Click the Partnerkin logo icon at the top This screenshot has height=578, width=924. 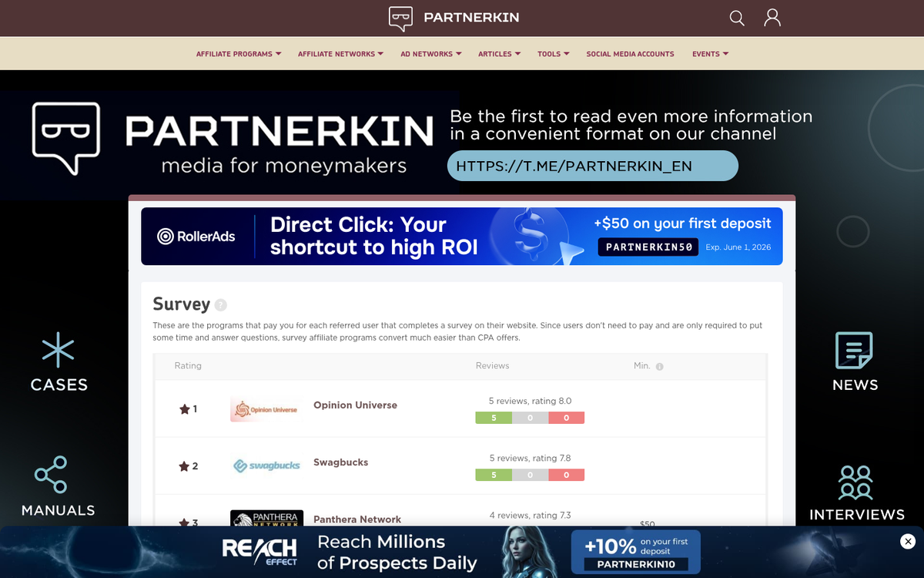401,17
